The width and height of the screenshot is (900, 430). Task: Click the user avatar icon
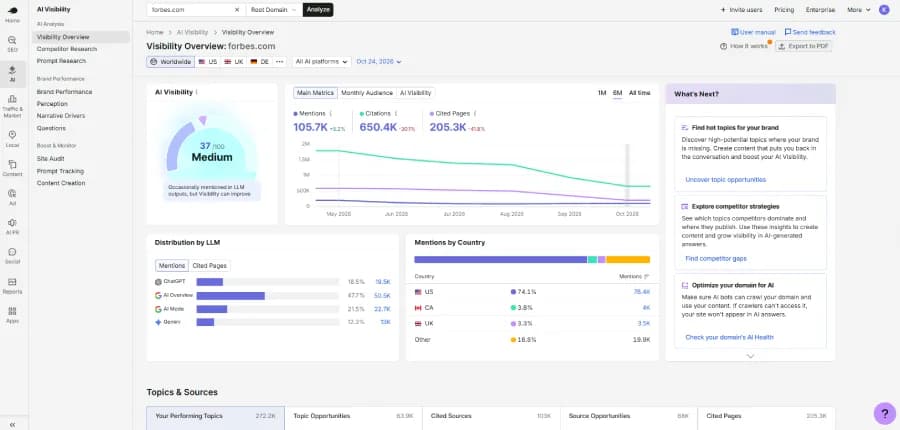click(x=884, y=10)
